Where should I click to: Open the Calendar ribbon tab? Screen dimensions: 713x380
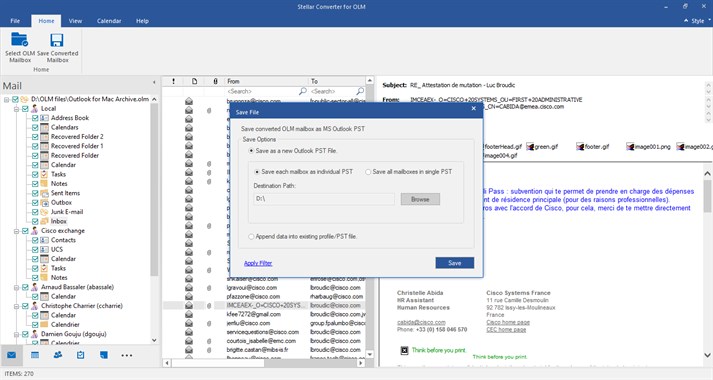click(109, 21)
